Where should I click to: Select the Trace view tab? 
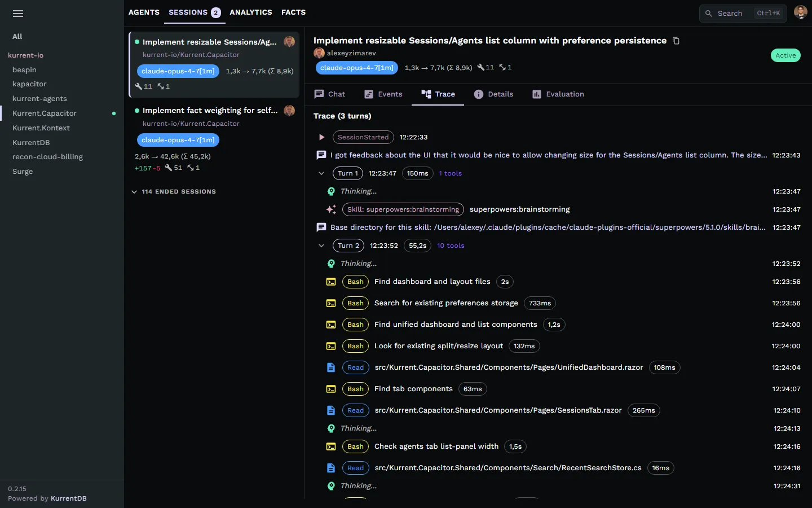coord(438,94)
